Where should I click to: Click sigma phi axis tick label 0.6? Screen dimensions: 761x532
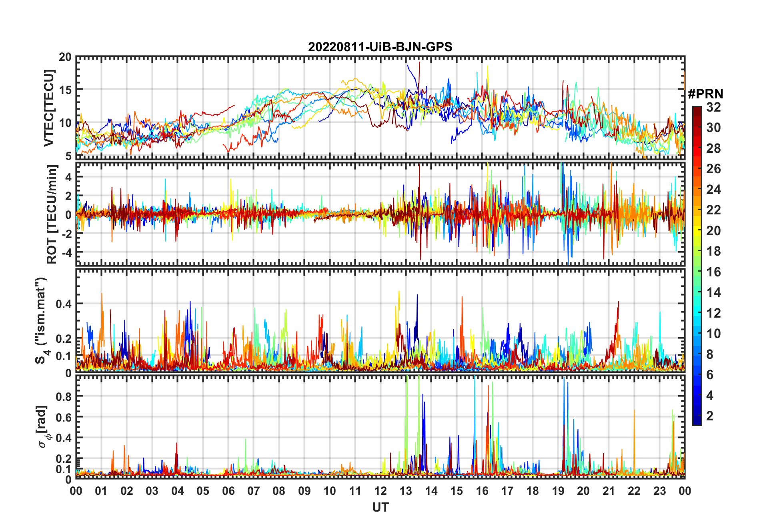pos(64,417)
